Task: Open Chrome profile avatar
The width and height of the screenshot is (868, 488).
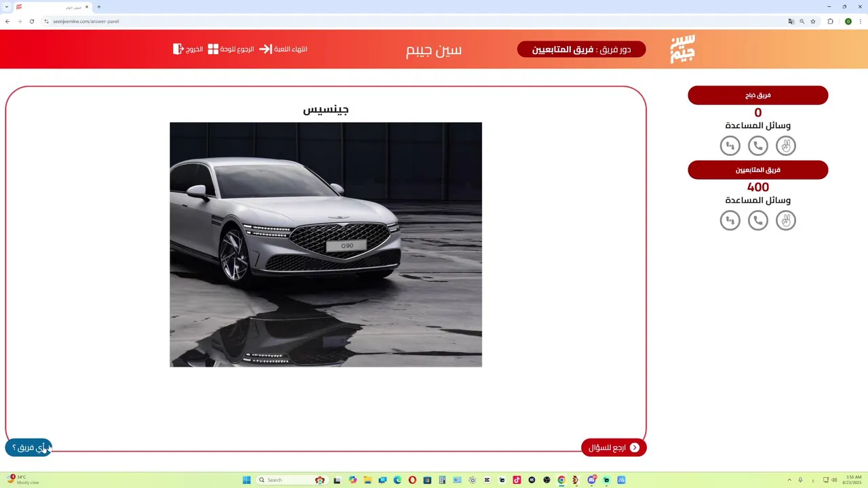Action: (848, 21)
